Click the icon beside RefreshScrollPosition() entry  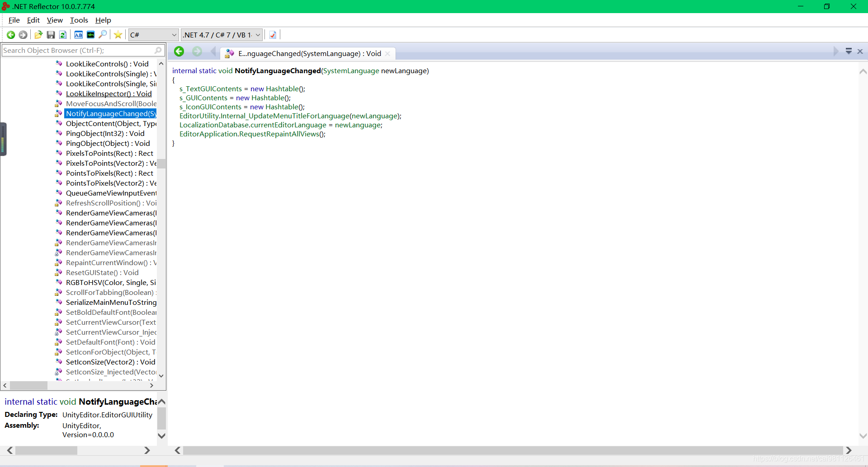tap(59, 203)
